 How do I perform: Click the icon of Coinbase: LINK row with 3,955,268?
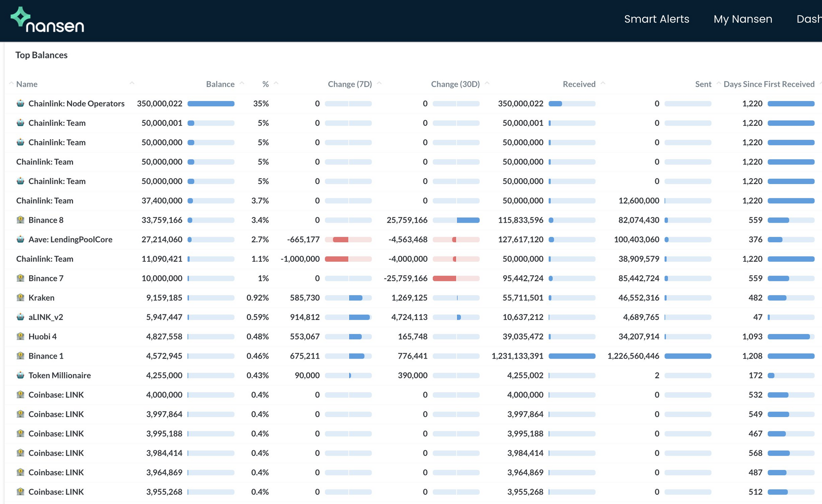[x=20, y=491]
